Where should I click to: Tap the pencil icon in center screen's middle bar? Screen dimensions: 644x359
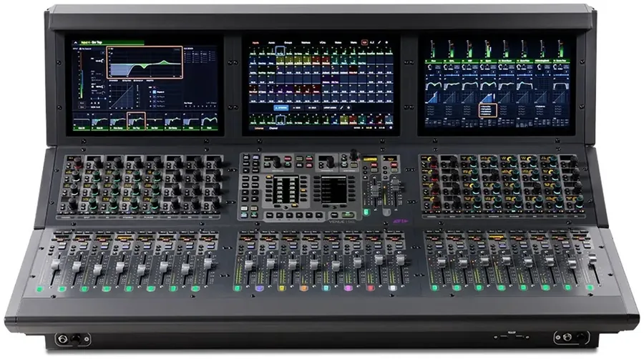tap(342, 108)
